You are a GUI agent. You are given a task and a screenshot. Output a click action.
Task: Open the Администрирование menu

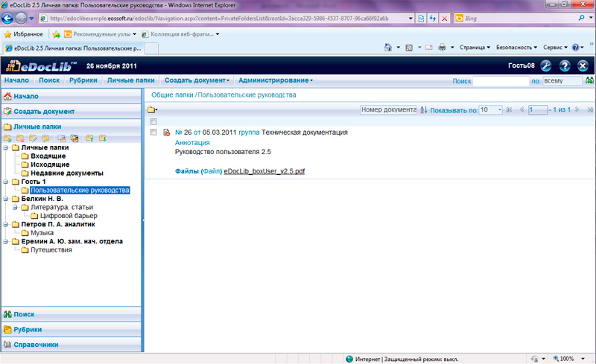click(x=276, y=80)
